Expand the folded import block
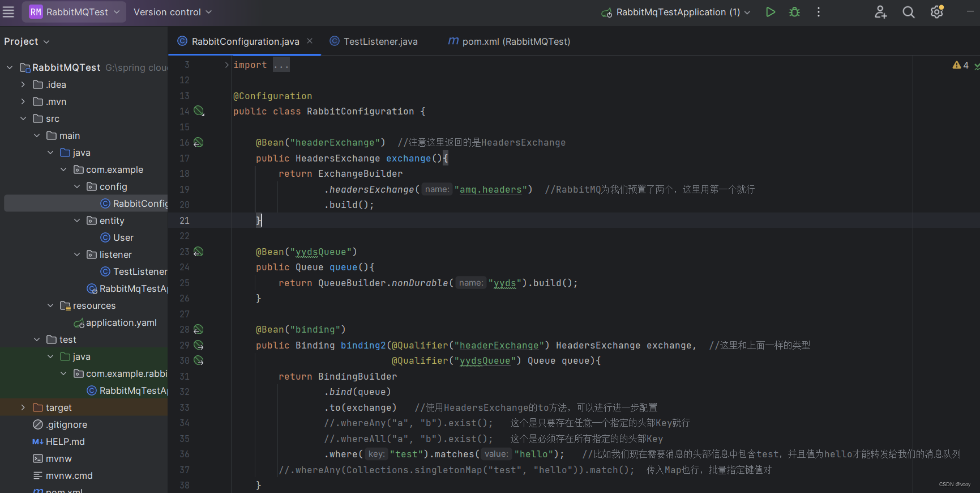This screenshot has height=493, width=980. pos(226,65)
